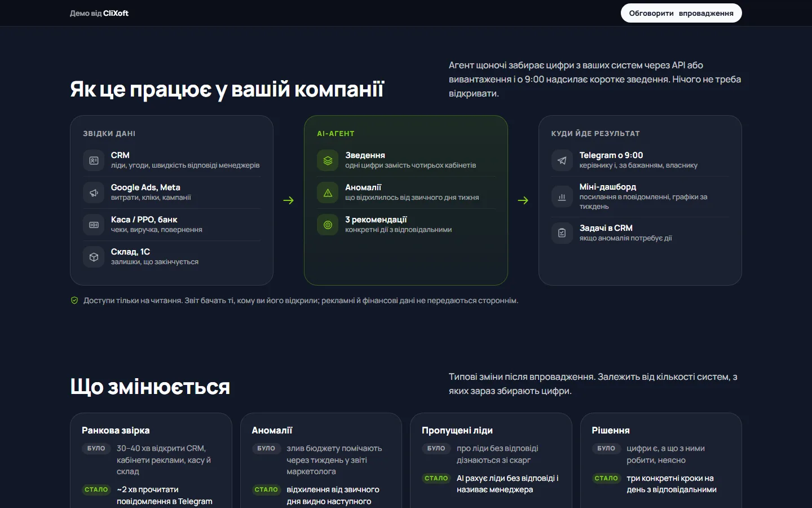Viewport: 812px width, 508px height.
Task: Click the Обговорити впровадження button
Action: pyautogui.click(x=681, y=13)
